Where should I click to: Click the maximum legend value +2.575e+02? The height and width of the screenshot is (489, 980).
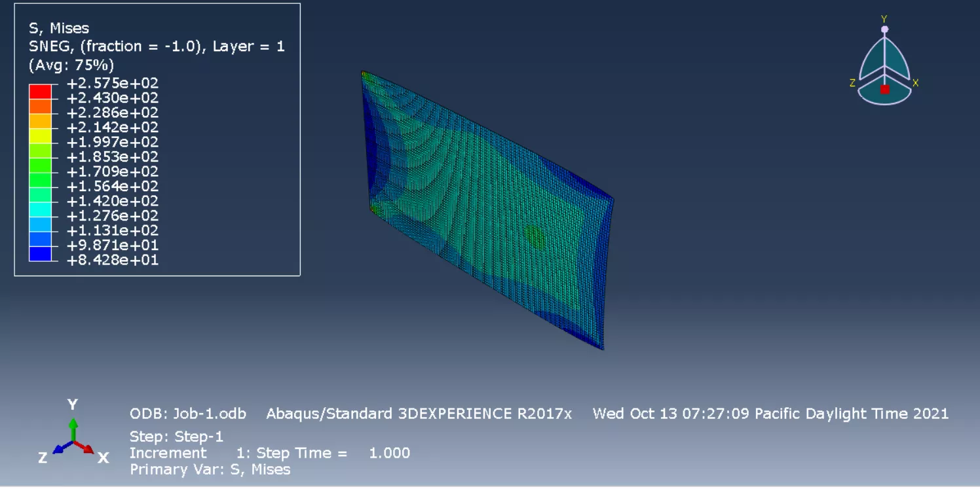pos(112,83)
